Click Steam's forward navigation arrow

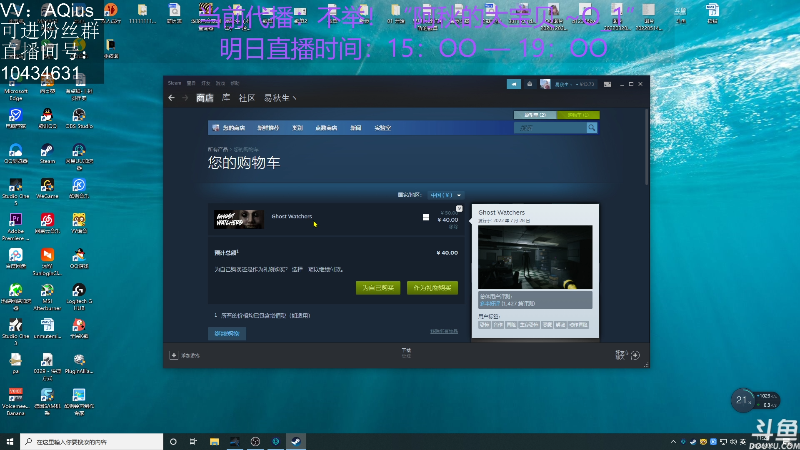coord(185,98)
